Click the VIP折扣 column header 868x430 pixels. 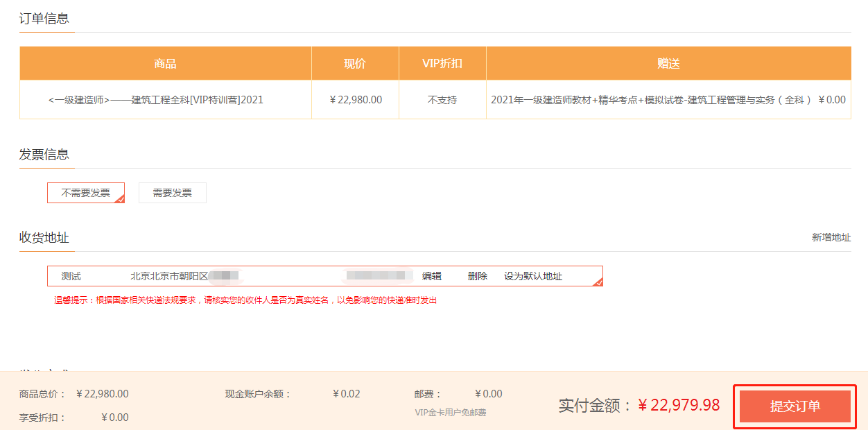pos(442,64)
